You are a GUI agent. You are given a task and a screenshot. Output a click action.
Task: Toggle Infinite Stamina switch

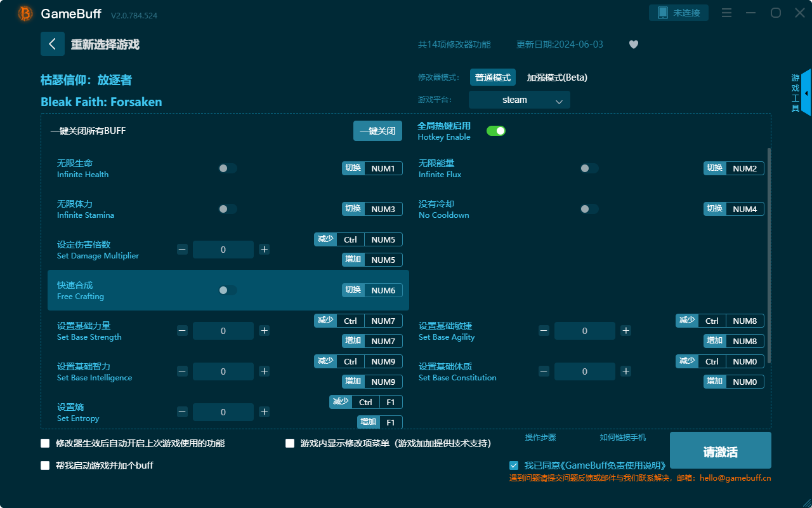click(x=228, y=209)
